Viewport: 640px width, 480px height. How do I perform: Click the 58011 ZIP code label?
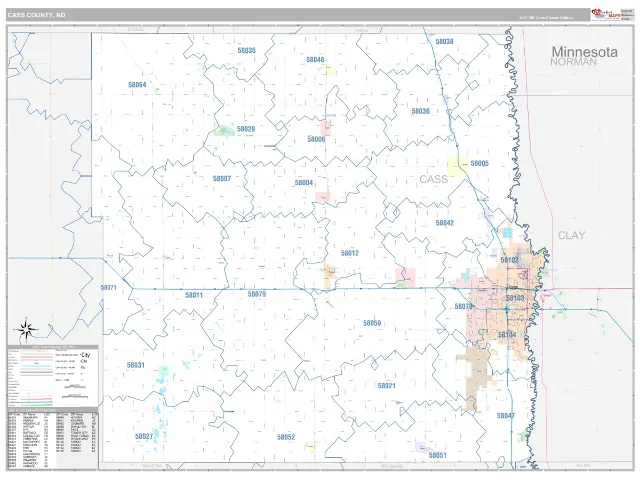click(x=194, y=295)
